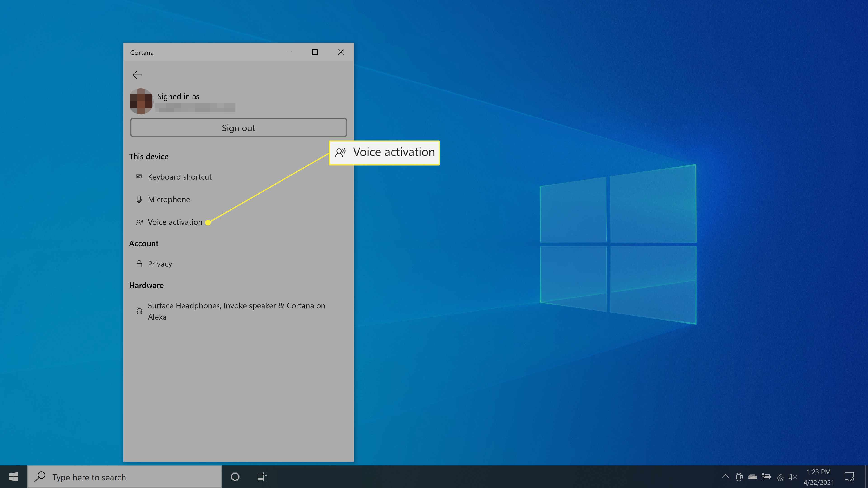This screenshot has height=488, width=868.
Task: Click the Surface Headphones hardware icon
Action: point(139,310)
